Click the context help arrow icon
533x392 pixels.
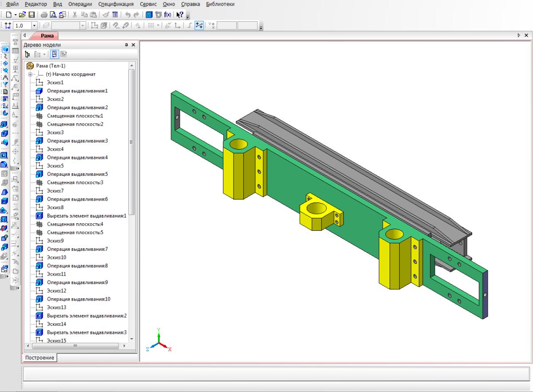point(180,15)
